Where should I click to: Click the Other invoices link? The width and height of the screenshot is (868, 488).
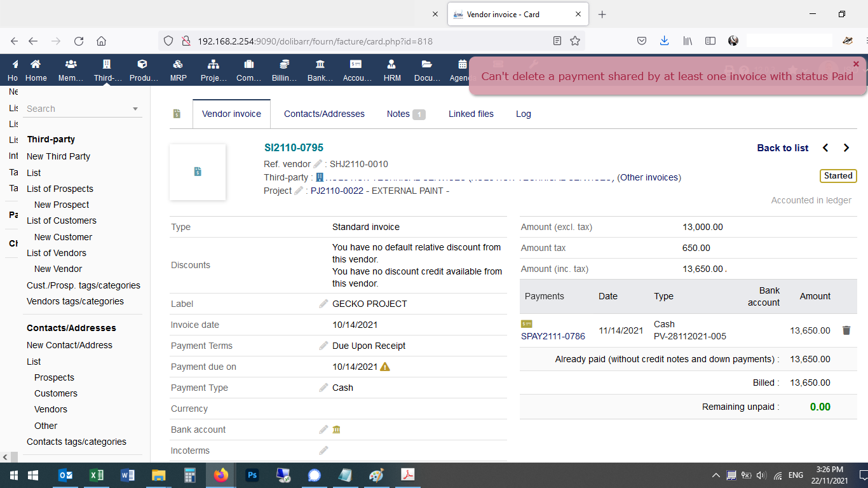pos(650,177)
